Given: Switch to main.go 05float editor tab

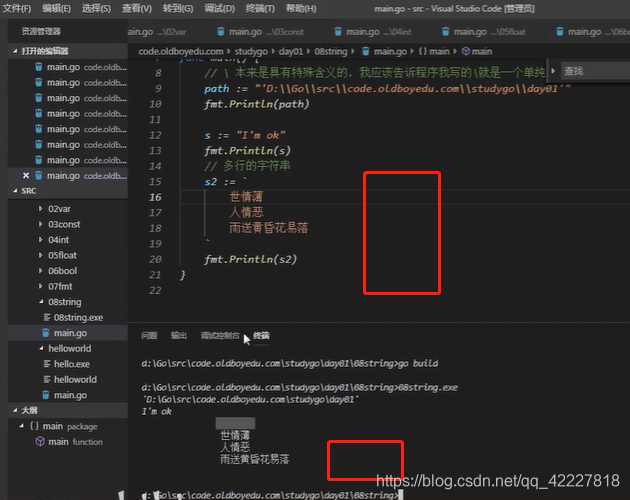Looking at the screenshot, I should click(485, 32).
